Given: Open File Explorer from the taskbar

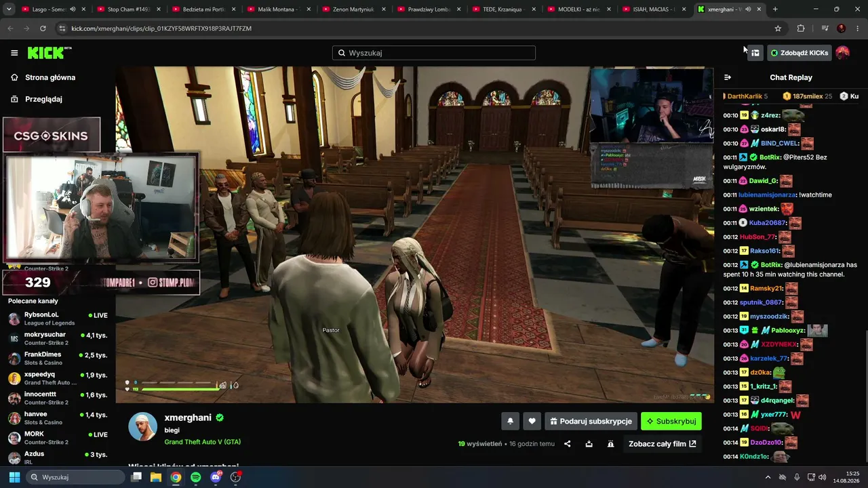Looking at the screenshot, I should (156, 477).
